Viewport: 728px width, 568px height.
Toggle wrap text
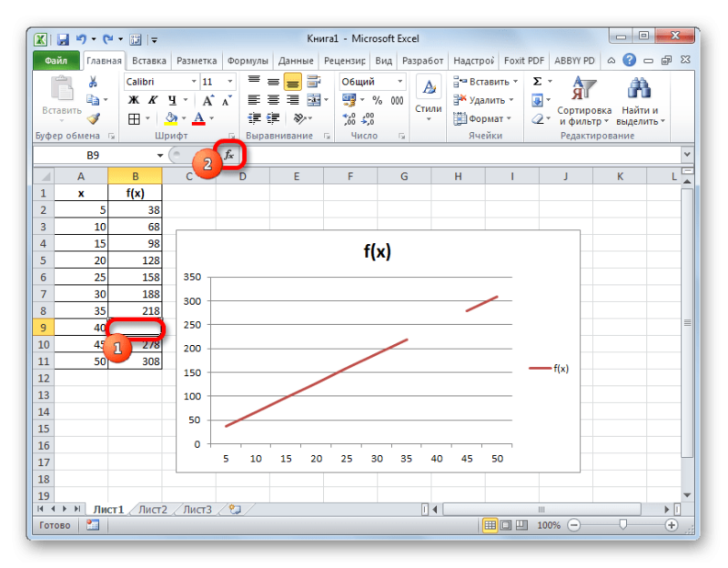pos(314,81)
